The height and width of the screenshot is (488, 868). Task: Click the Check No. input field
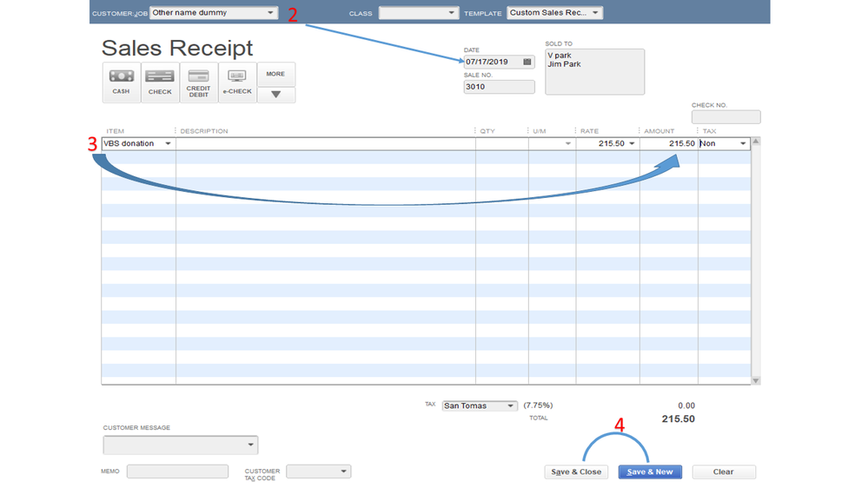pos(726,116)
